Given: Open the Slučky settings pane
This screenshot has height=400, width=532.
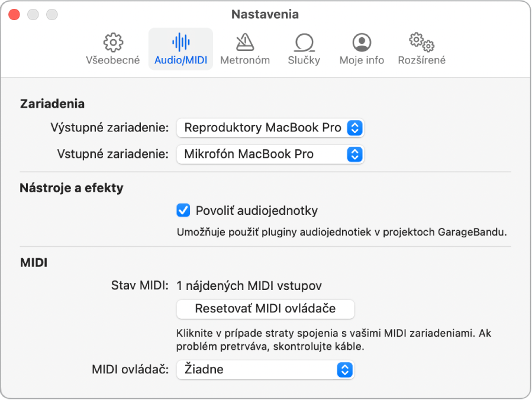Looking at the screenshot, I should coord(304,47).
